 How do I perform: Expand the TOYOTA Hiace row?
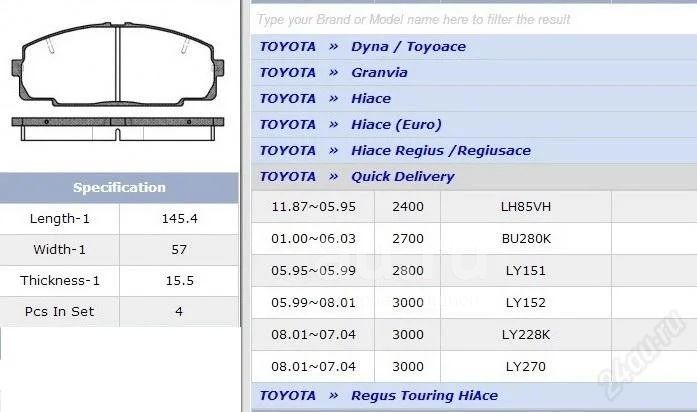474,99
